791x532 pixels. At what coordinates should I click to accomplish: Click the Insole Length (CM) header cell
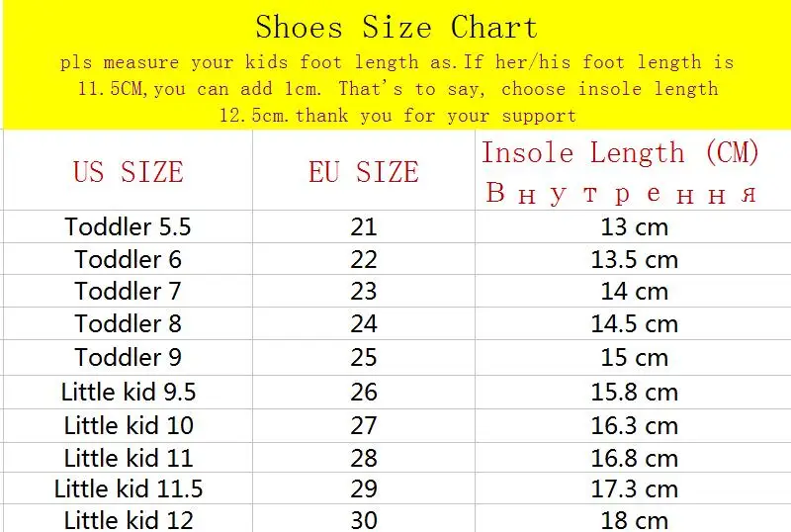point(633,170)
